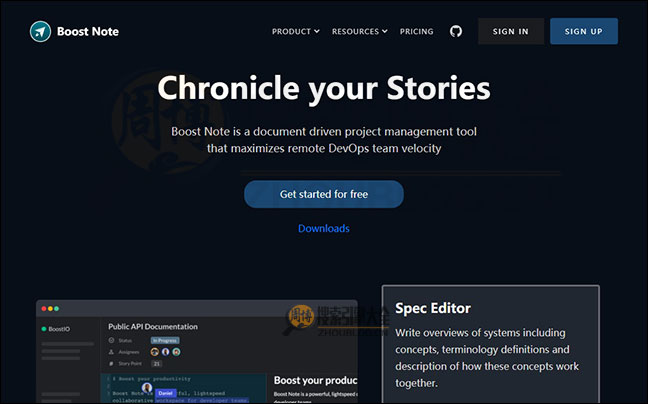648x404 pixels.
Task: Click the red window dot in preview
Action: pyautogui.click(x=44, y=309)
